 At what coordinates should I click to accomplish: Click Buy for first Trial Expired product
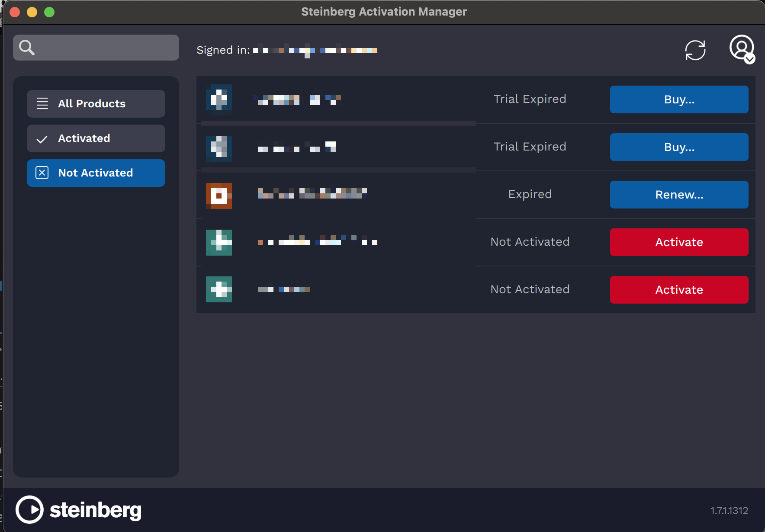[x=679, y=99]
